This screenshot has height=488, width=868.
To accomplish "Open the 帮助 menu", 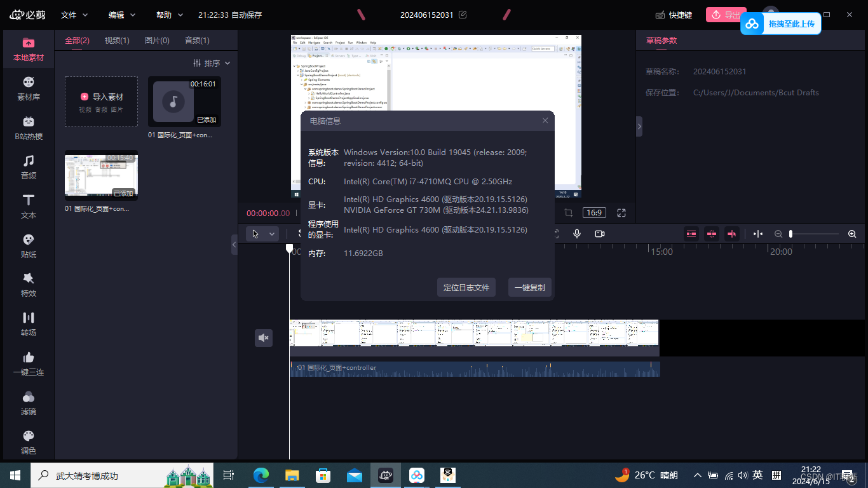I will (x=170, y=15).
